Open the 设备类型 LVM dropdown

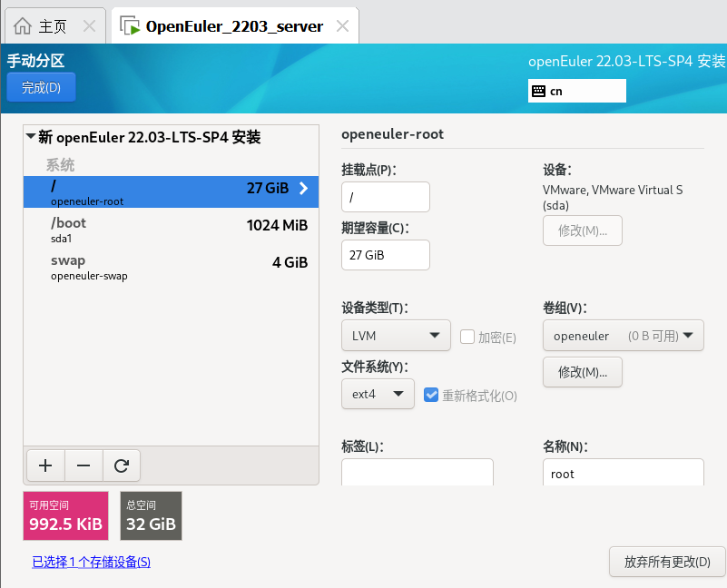pos(396,335)
